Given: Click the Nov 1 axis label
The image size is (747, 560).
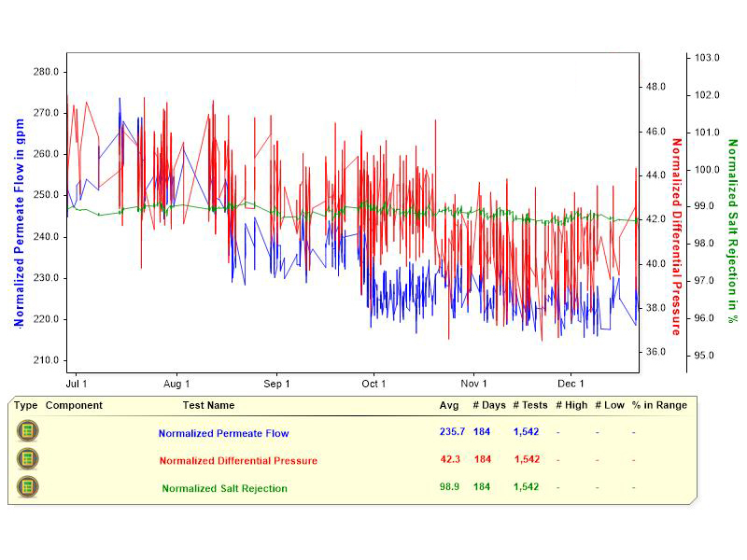Looking at the screenshot, I should (474, 384).
